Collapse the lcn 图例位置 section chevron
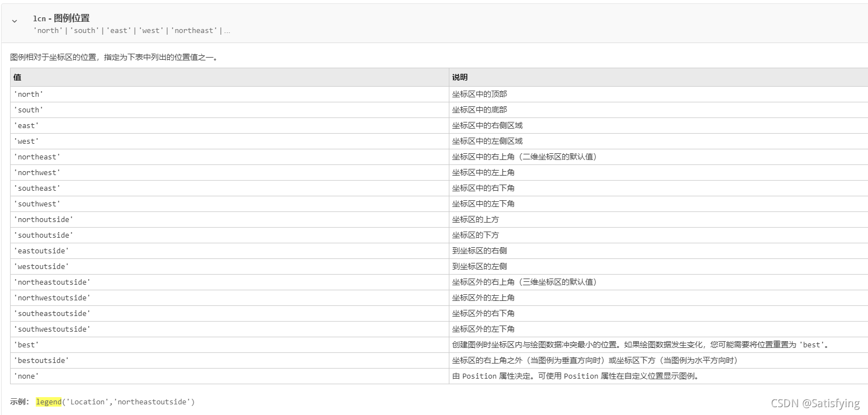Image resolution: width=868 pixels, height=415 pixels. click(x=15, y=21)
